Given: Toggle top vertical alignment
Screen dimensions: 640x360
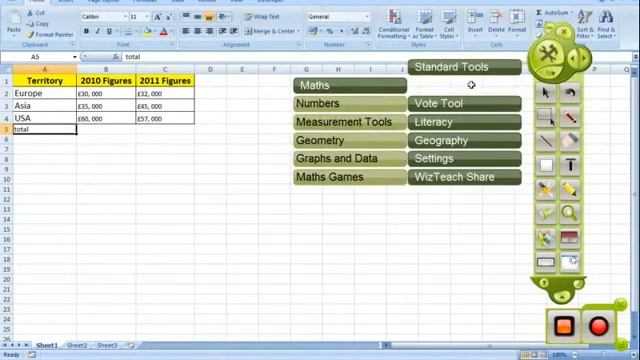Looking at the screenshot, I should click(186, 17).
